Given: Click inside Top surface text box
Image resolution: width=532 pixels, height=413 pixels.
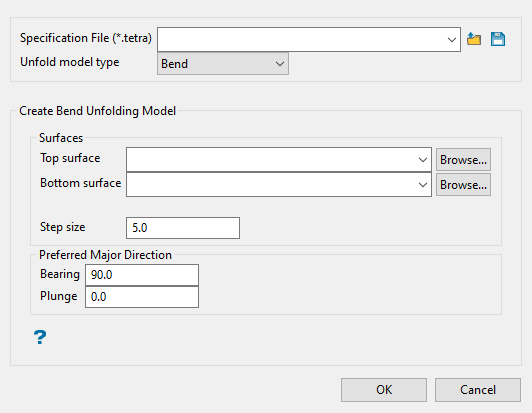Looking at the screenshot, I should [x=271, y=159].
